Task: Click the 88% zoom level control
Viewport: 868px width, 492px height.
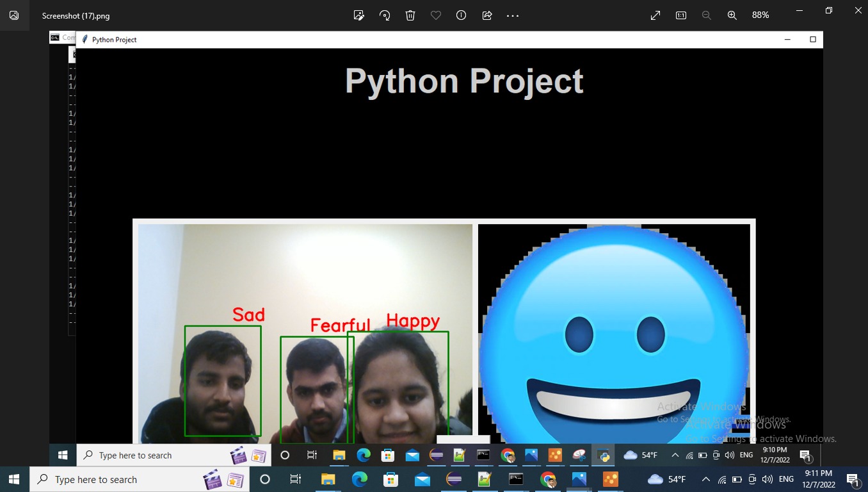Action: tap(760, 15)
